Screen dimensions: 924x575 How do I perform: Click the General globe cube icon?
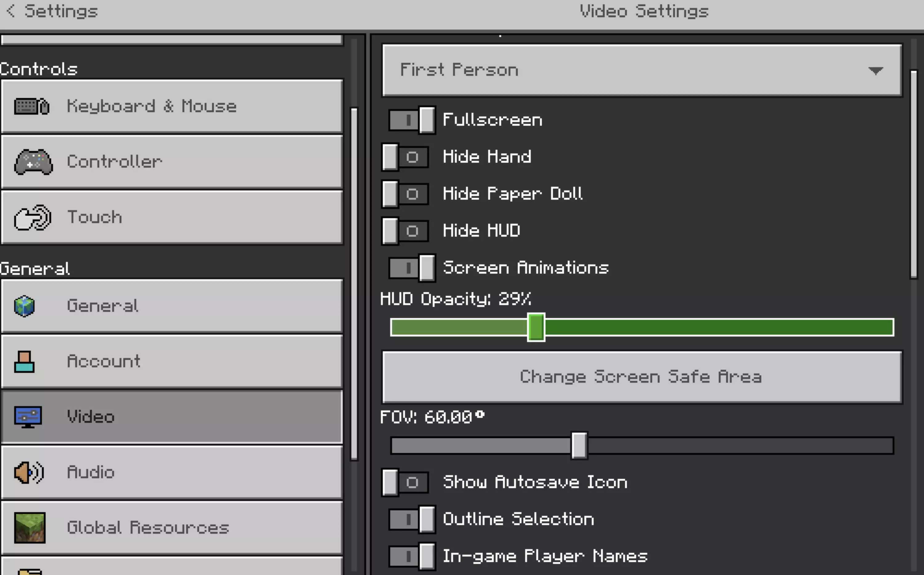point(24,306)
